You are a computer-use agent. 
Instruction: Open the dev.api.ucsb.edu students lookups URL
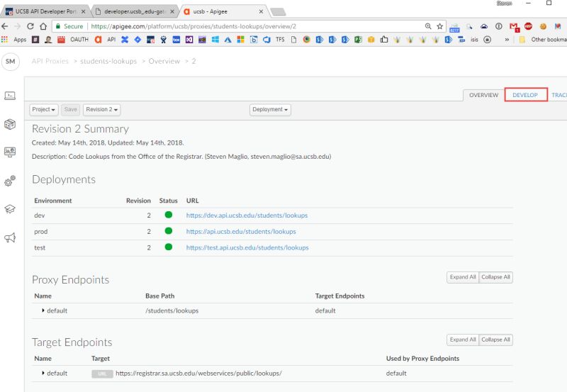point(247,215)
